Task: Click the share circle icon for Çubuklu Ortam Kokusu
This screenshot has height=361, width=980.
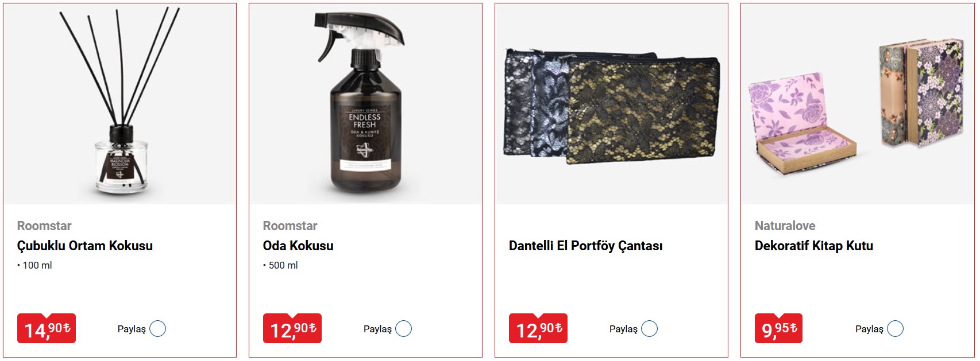Action: (x=157, y=329)
